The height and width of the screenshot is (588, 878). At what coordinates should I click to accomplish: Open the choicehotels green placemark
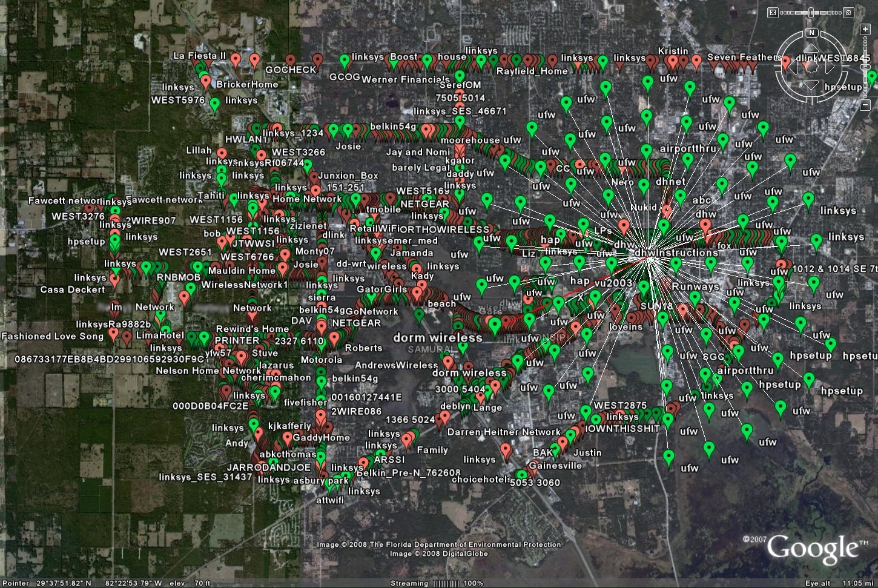coord(521,475)
